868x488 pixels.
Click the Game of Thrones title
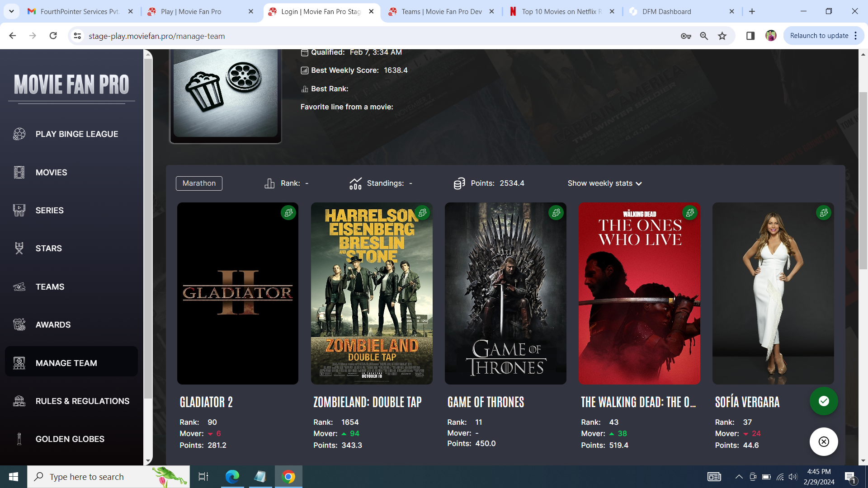(x=486, y=402)
